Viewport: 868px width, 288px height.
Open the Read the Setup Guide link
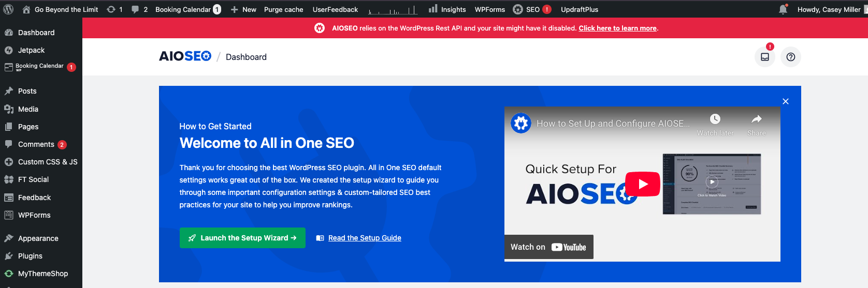click(x=365, y=238)
